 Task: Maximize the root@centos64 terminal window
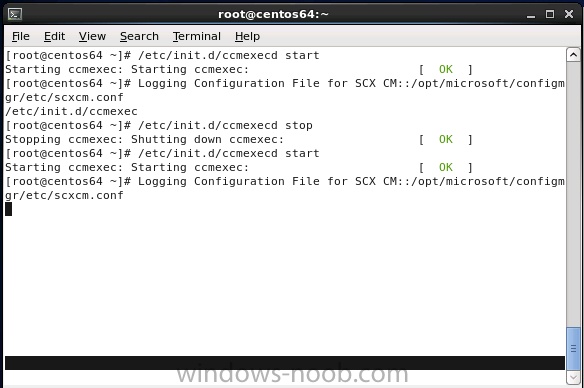tap(550, 14)
